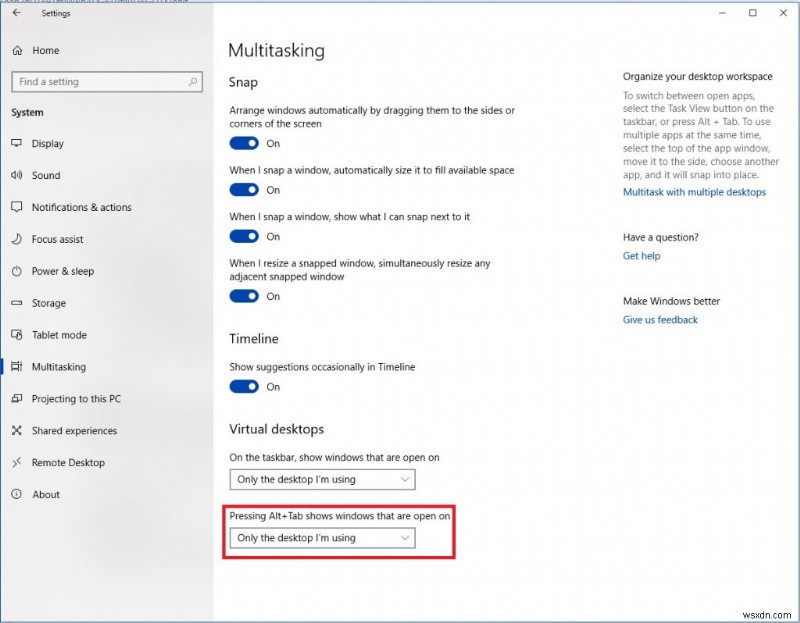800x623 pixels.
Task: Switch to Tablet mode settings
Action: click(x=60, y=335)
